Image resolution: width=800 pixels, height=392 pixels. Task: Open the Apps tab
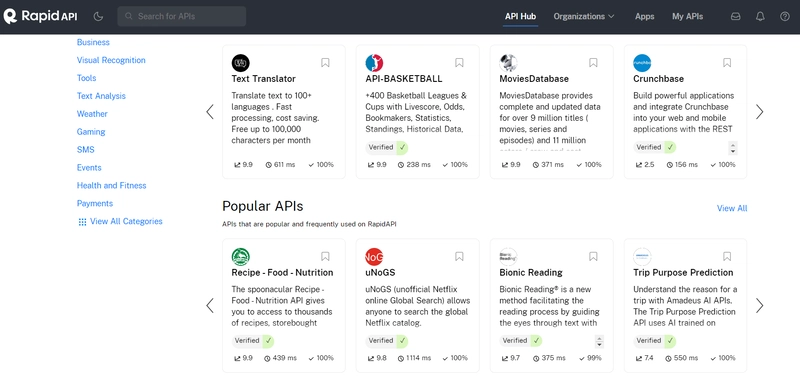click(x=644, y=16)
